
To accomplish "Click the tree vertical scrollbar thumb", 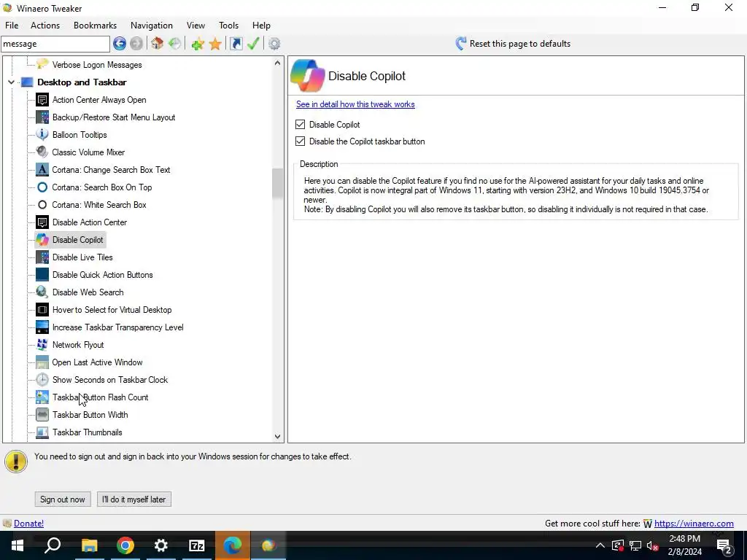I will [277, 183].
